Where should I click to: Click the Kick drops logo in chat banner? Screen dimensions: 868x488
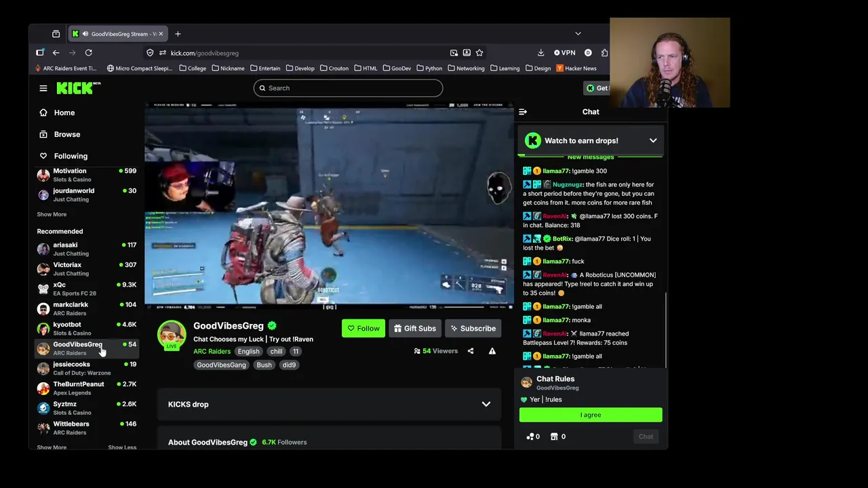(x=532, y=140)
